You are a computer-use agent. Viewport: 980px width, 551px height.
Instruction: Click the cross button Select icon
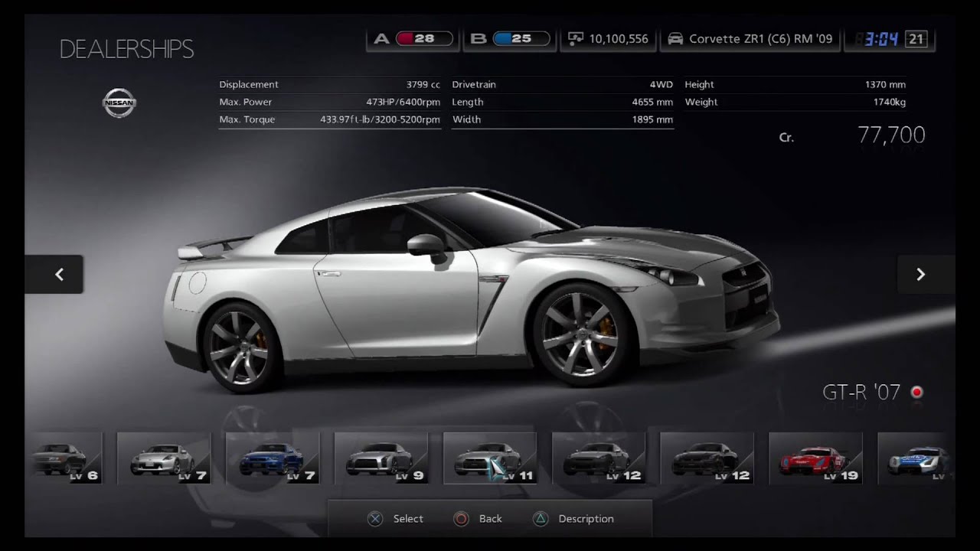(375, 519)
